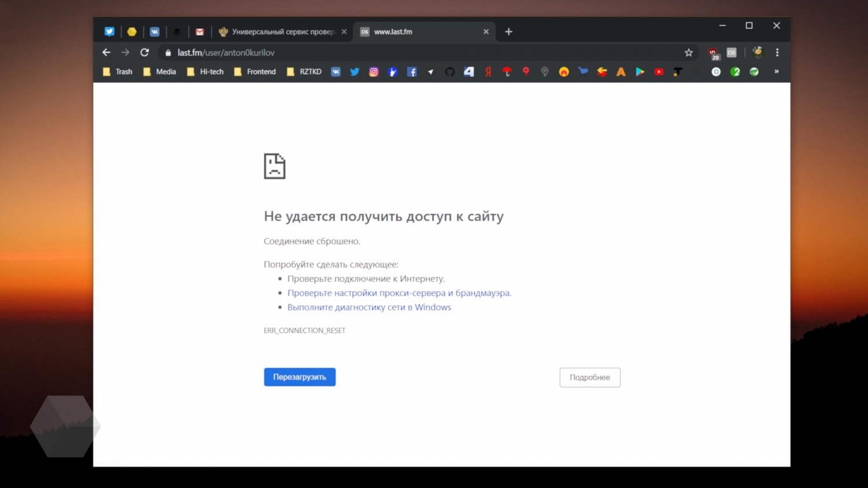Go back to the previous page
The height and width of the screenshot is (488, 868).
pyautogui.click(x=106, y=53)
